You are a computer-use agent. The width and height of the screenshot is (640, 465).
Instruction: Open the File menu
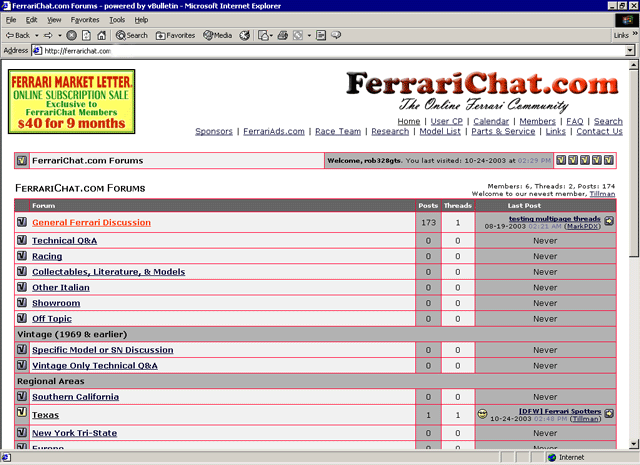click(11, 20)
